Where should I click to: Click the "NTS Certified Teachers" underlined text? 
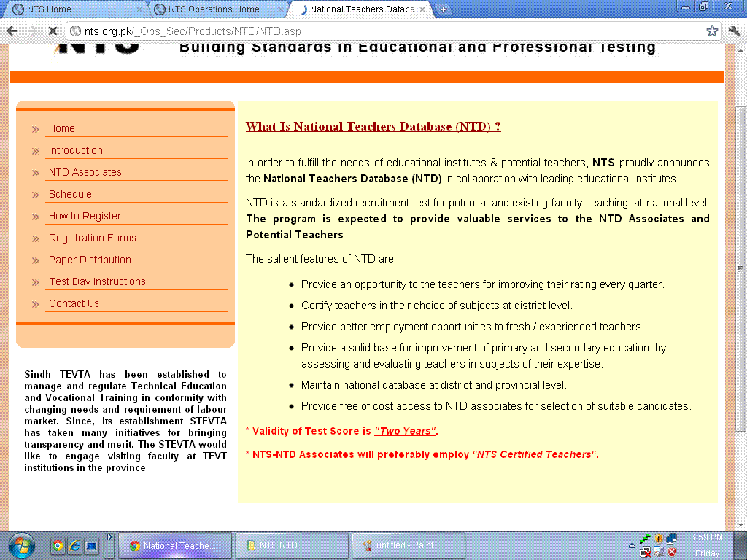[x=534, y=455]
